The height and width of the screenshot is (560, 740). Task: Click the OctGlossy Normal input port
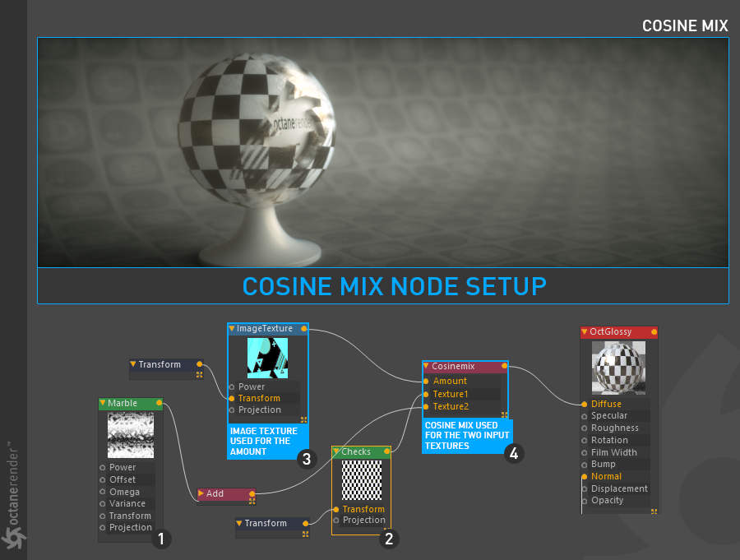tap(585, 476)
